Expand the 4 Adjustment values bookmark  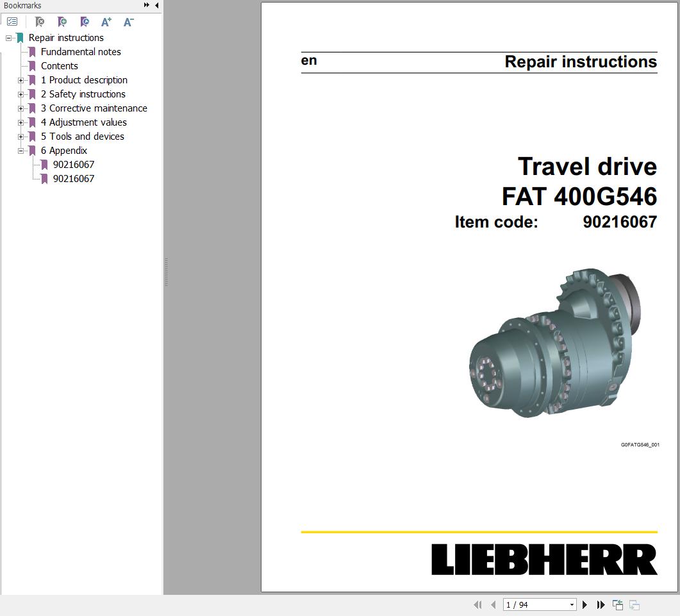click(21, 123)
